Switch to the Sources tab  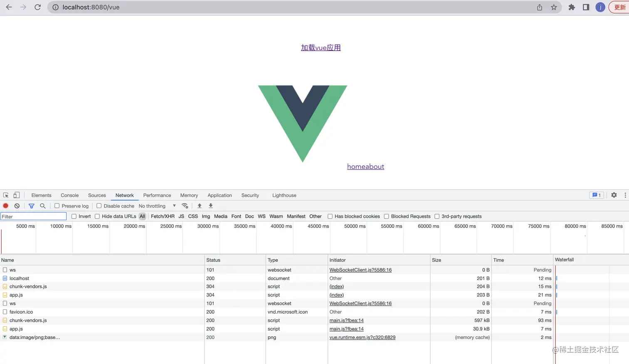97,195
